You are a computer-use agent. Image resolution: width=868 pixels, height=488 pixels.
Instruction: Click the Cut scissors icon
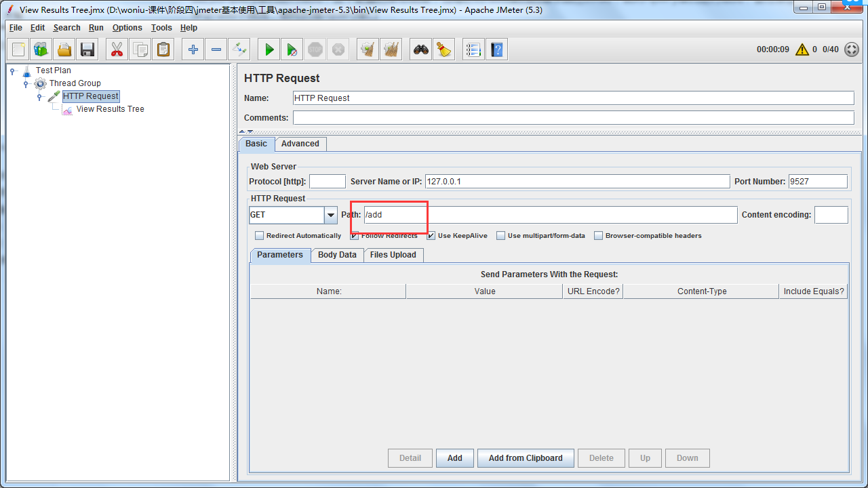[117, 49]
